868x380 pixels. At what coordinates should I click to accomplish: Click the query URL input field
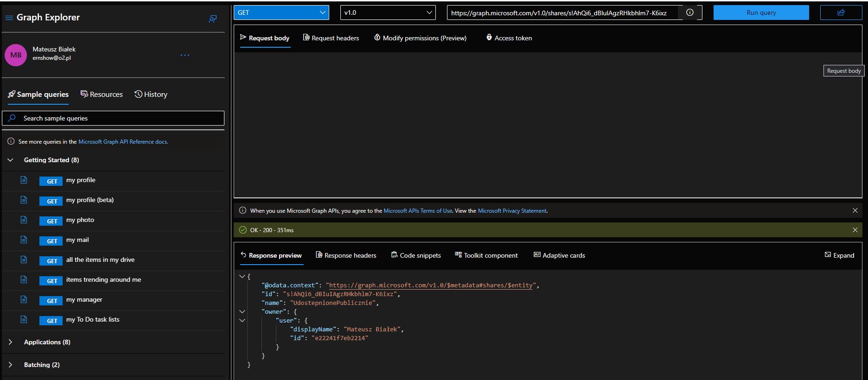[x=563, y=13]
